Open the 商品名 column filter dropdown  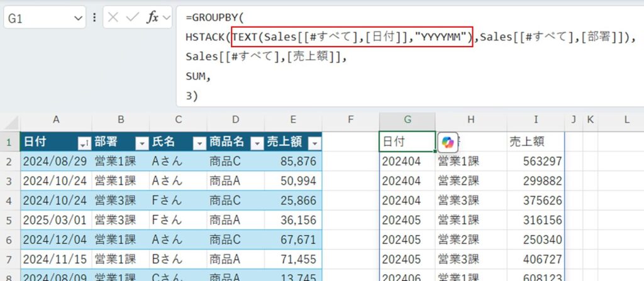tap(257, 143)
